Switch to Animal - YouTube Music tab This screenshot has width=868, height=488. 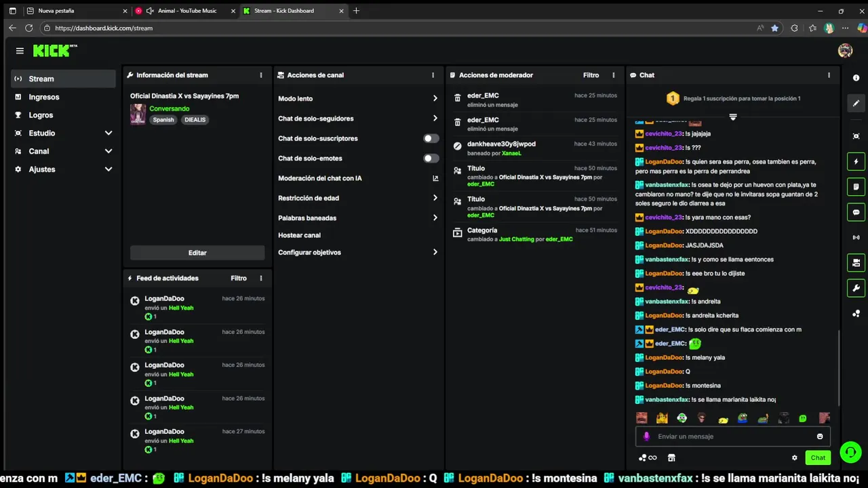186,11
